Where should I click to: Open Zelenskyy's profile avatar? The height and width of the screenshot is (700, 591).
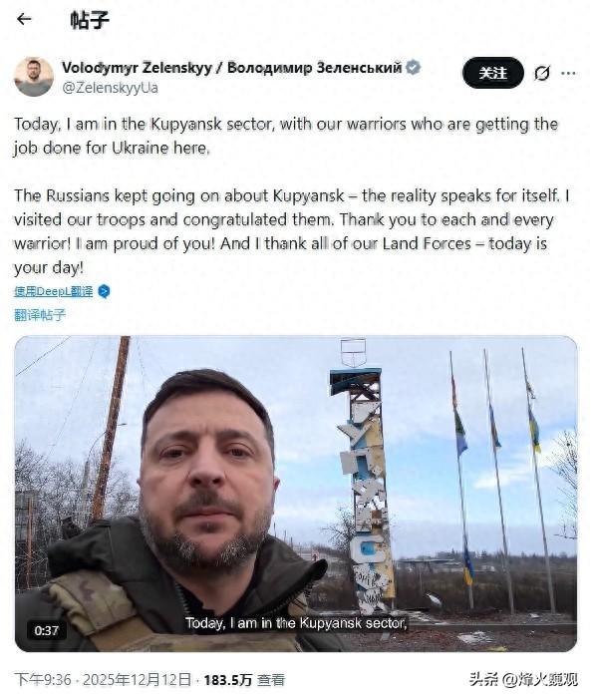coord(34,77)
